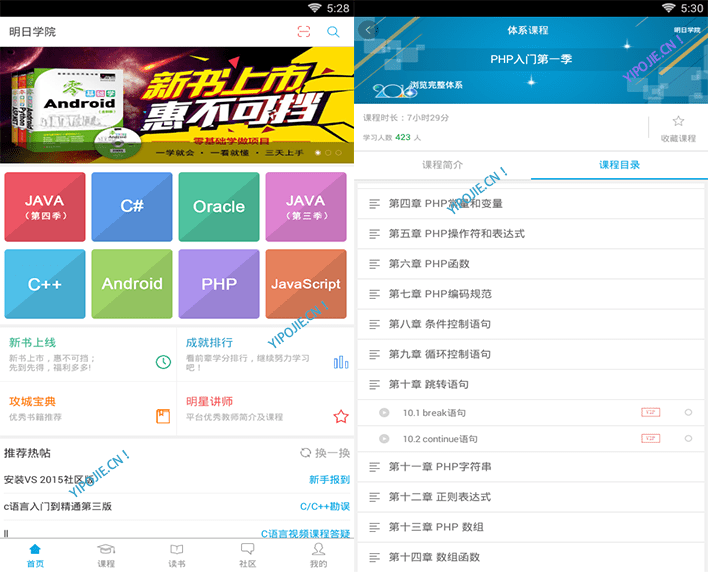708x572 pixels.
Task: Open the 明星讲师 feature card
Action: tap(266, 409)
